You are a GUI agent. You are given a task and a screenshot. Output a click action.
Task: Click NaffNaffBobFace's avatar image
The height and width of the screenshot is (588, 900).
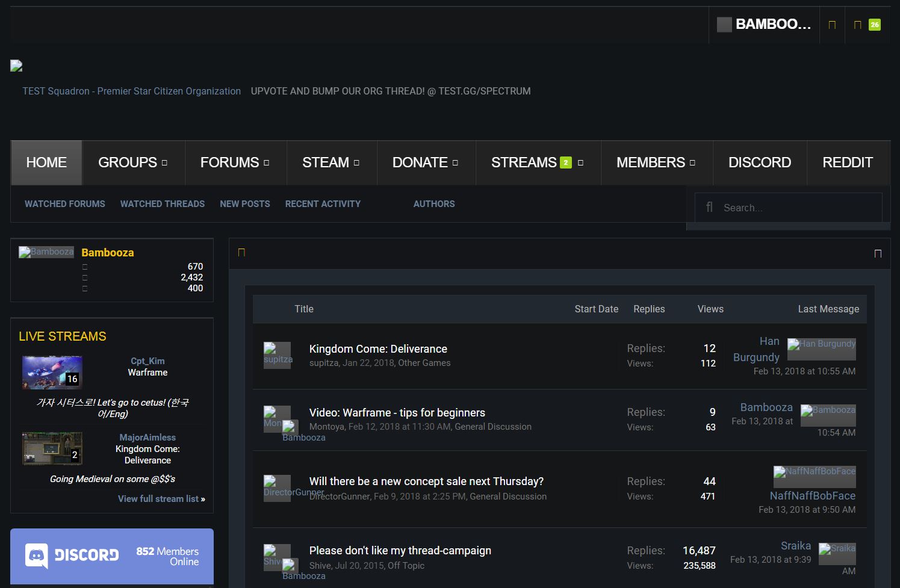point(814,476)
